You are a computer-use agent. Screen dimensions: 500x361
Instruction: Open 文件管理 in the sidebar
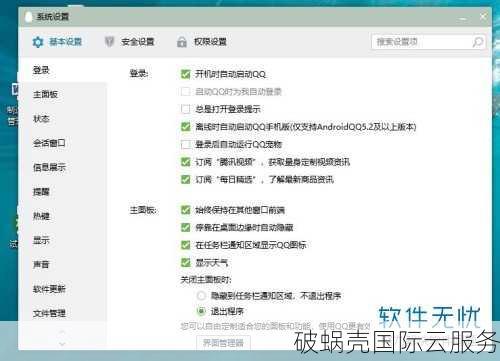point(49,313)
